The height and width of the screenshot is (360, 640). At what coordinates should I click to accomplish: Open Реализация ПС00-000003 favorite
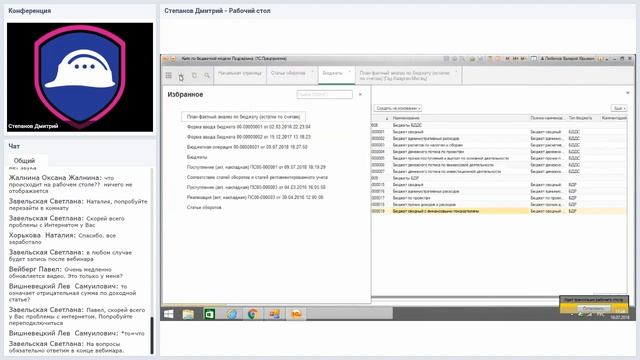[x=255, y=197]
